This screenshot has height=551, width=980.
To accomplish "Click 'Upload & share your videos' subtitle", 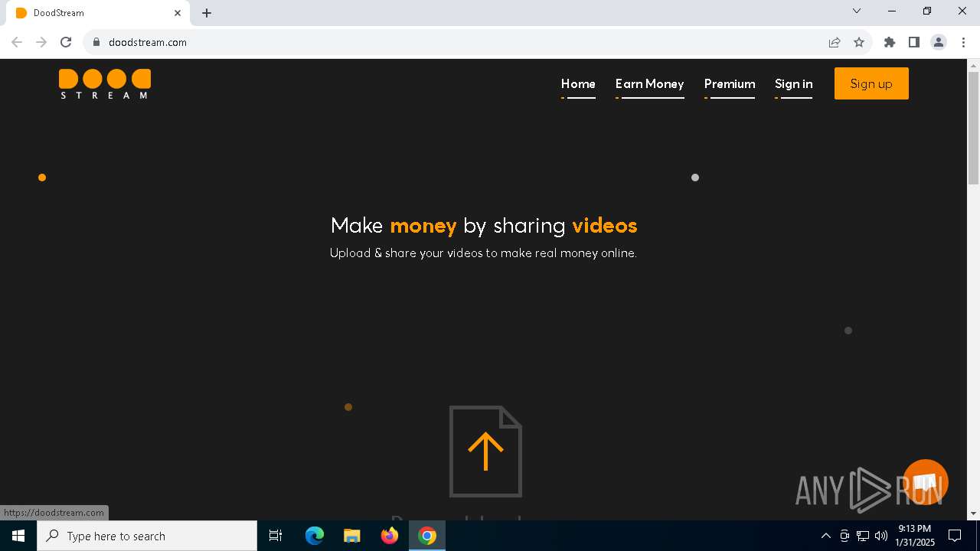I will pyautogui.click(x=483, y=253).
